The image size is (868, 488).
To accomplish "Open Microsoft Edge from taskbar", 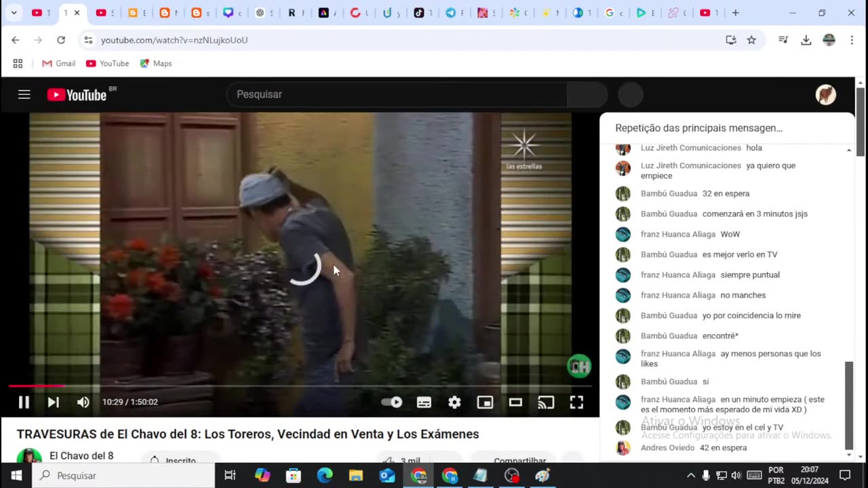I will tap(325, 475).
